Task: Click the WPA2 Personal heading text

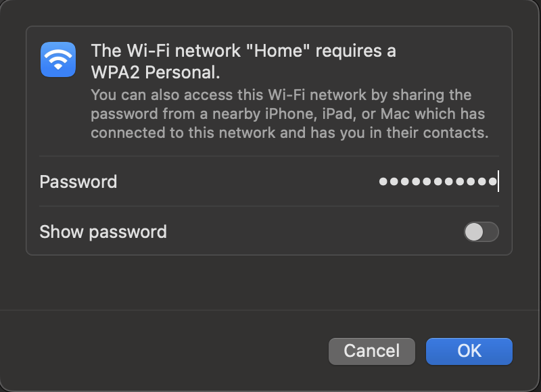Action: (x=156, y=72)
